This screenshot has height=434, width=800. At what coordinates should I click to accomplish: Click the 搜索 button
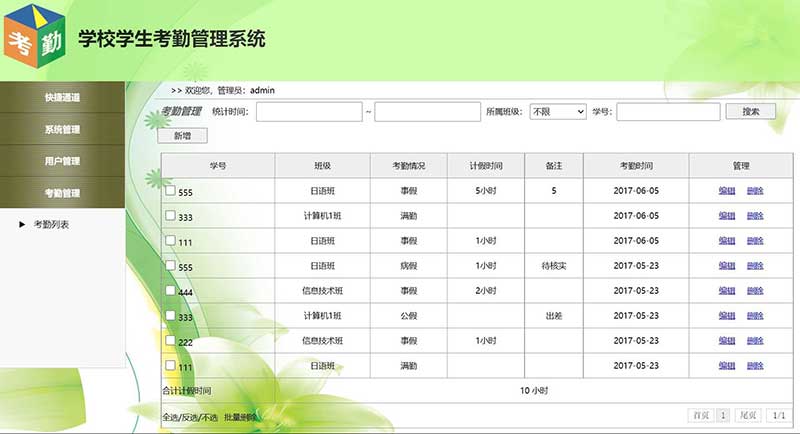point(750,112)
